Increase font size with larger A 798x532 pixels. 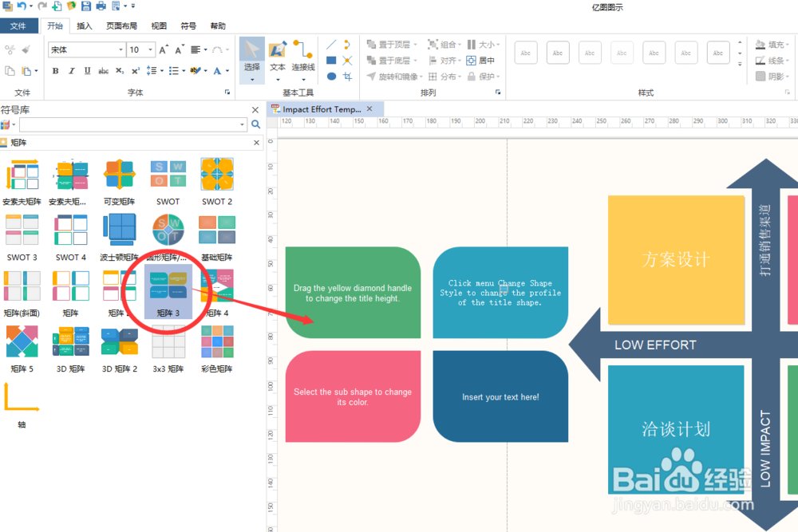163,49
